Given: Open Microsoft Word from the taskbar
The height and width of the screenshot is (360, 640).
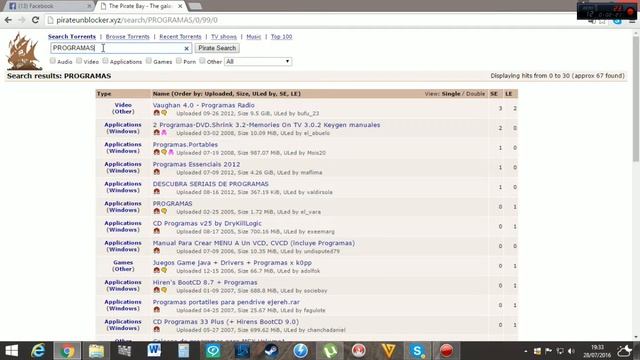Looking at the screenshot, I should (154, 351).
